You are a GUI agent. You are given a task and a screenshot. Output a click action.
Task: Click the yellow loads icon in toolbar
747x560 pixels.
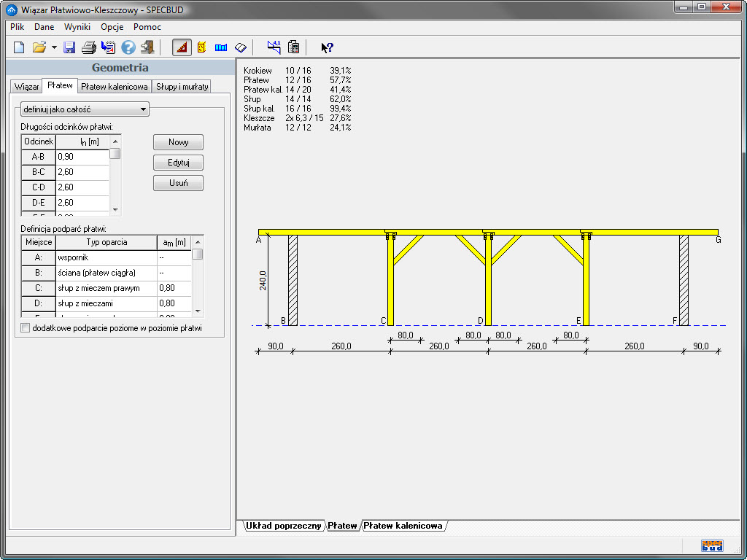[x=201, y=47]
